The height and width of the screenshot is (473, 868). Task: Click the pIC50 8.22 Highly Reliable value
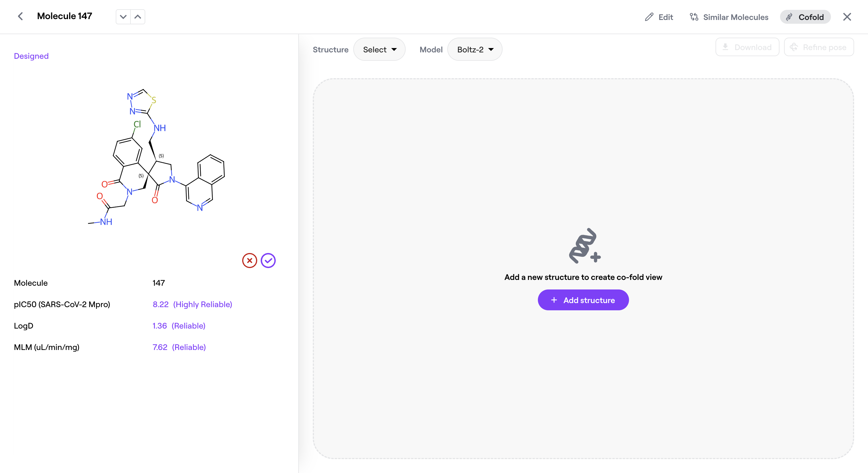coord(192,305)
